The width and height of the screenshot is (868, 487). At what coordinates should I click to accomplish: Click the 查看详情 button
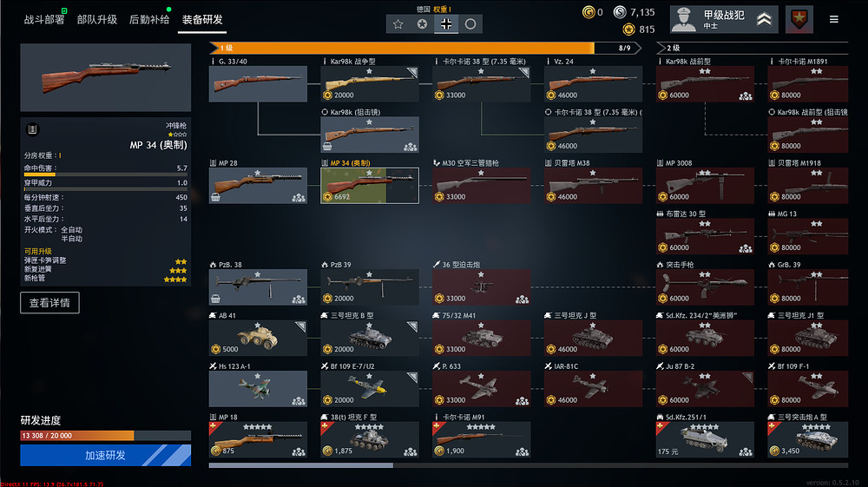point(49,303)
